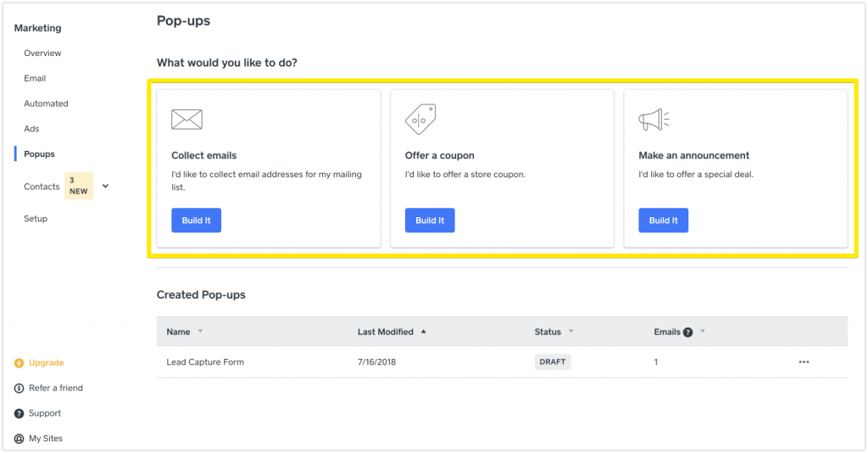Click the My Sites icon

[x=19, y=439]
